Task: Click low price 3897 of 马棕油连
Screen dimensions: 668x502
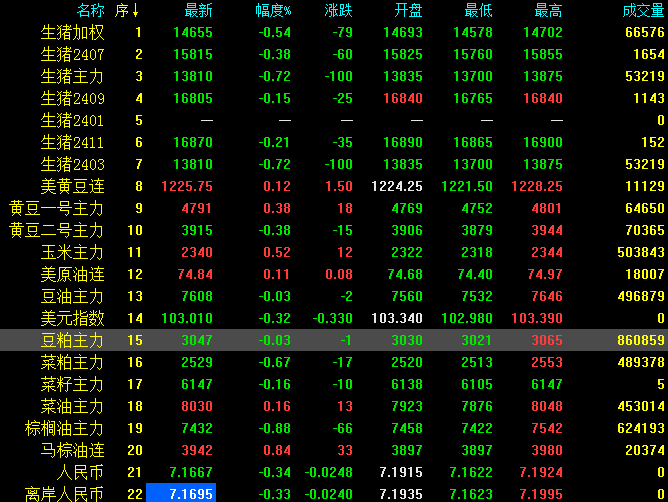Action: click(x=477, y=450)
